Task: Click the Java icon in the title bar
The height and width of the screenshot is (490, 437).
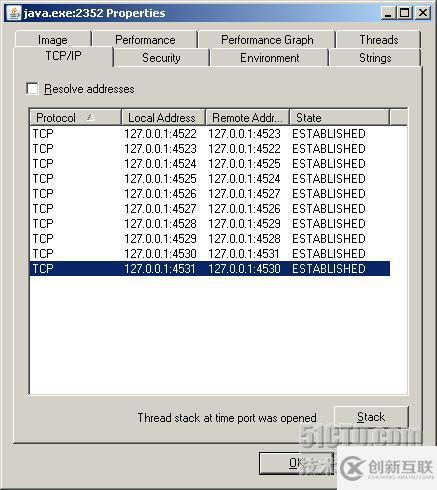Action: click(14, 13)
